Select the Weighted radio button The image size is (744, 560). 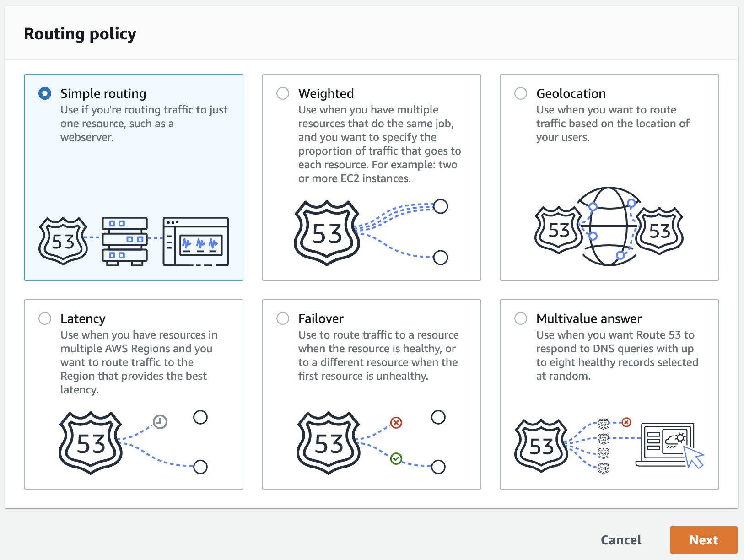(x=283, y=93)
